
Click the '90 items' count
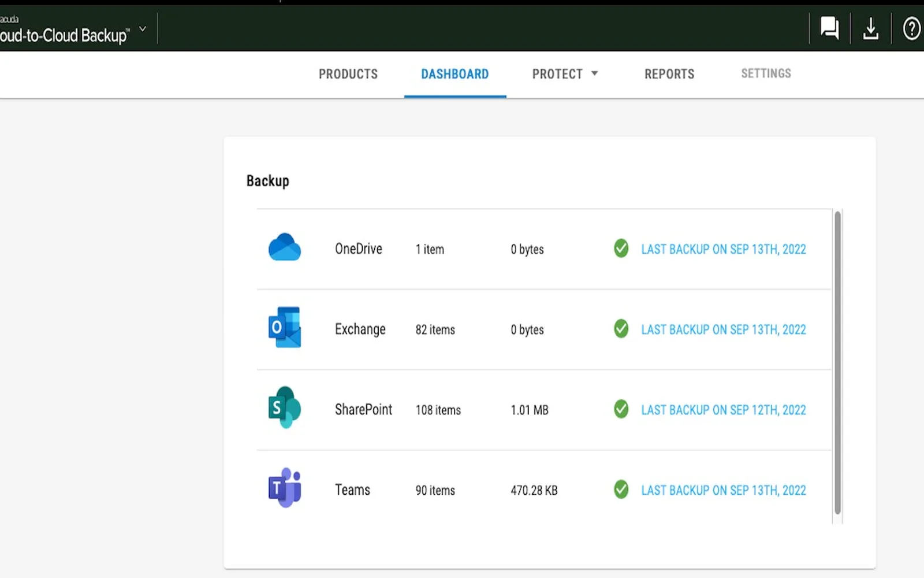tap(435, 490)
